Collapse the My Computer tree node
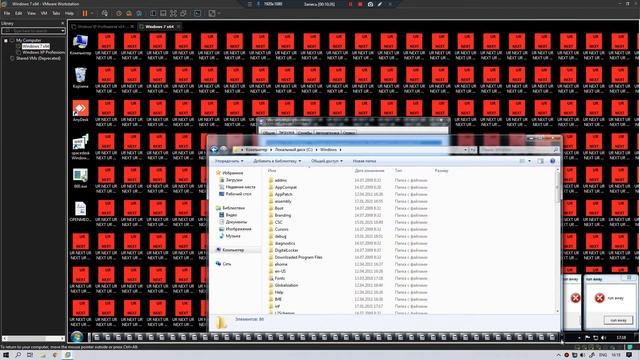640x360 pixels. click(x=6, y=40)
